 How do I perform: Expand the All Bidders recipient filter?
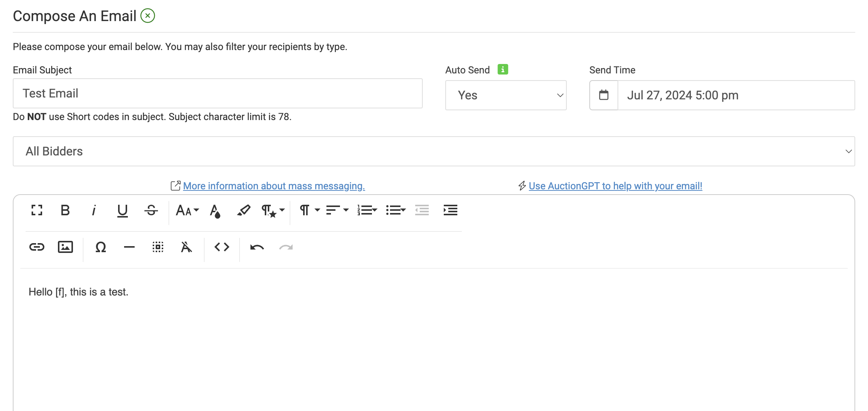pos(434,151)
